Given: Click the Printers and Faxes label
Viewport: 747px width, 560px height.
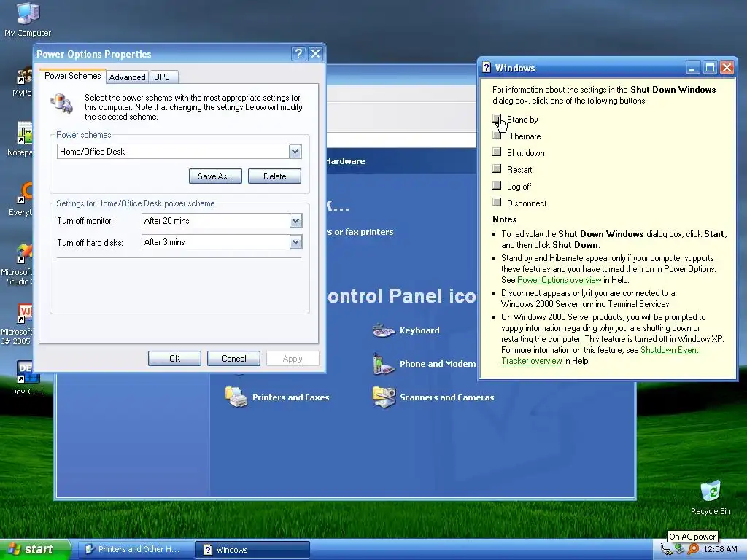Looking at the screenshot, I should pyautogui.click(x=290, y=397).
